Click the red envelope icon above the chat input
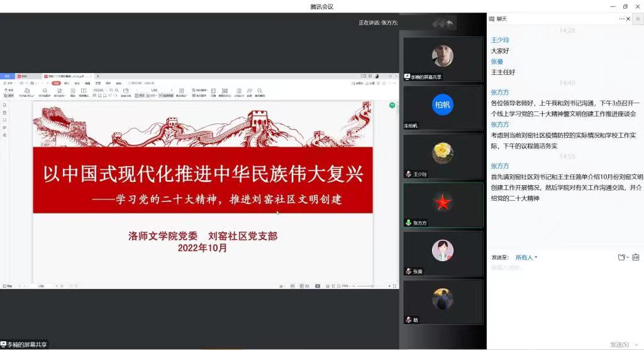Viewport: 644px width, 350px height. [x=635, y=257]
